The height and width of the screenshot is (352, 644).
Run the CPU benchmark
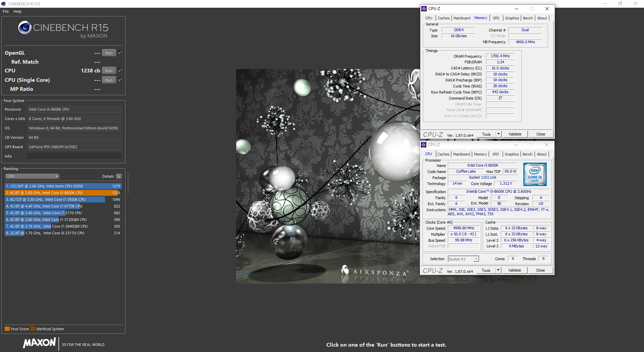pyautogui.click(x=109, y=71)
